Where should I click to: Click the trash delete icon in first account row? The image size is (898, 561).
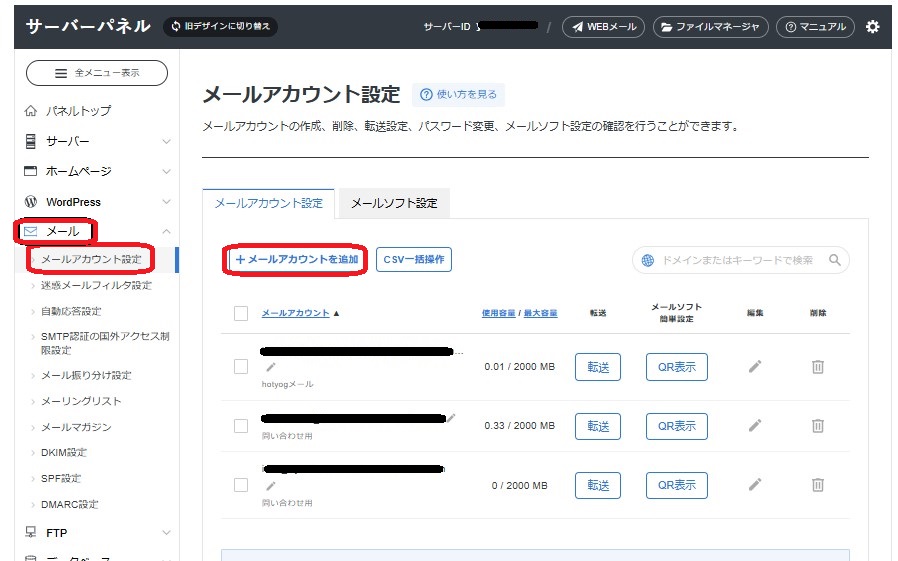coord(817,367)
